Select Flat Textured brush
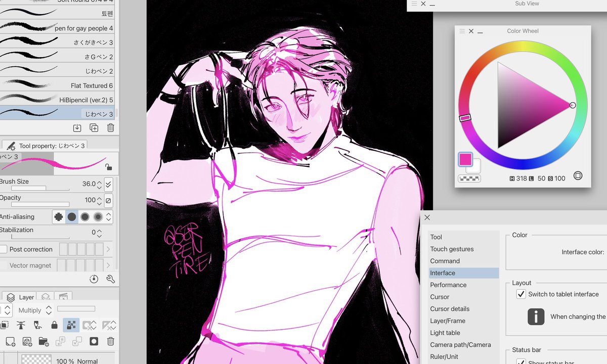 [58, 85]
